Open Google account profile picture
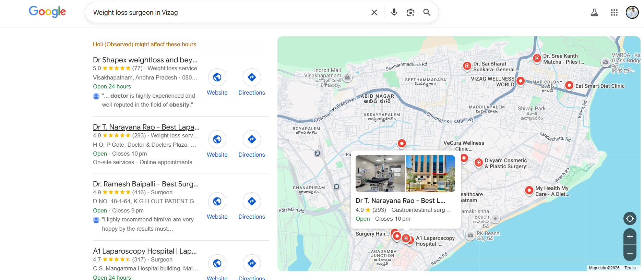644x280 pixels. point(632,13)
